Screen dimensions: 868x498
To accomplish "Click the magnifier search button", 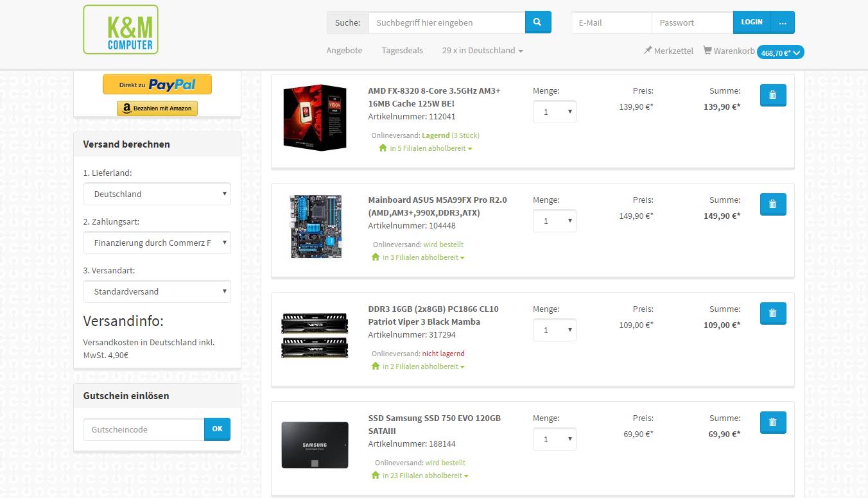I will [538, 22].
